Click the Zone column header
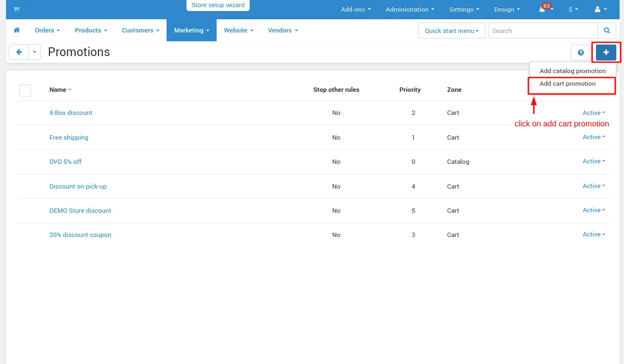The width and height of the screenshot is (624, 364). (454, 90)
